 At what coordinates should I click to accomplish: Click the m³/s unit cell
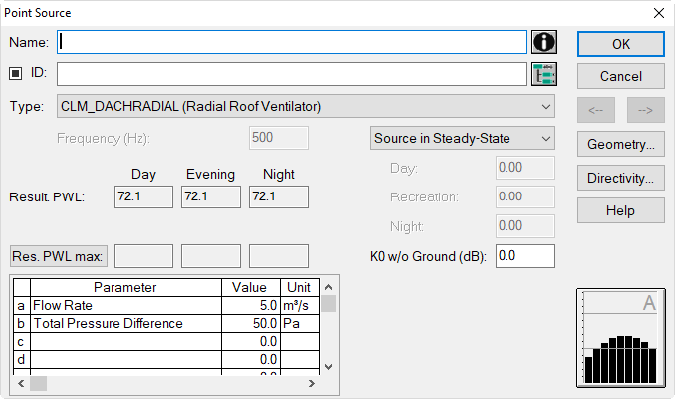pos(300,306)
